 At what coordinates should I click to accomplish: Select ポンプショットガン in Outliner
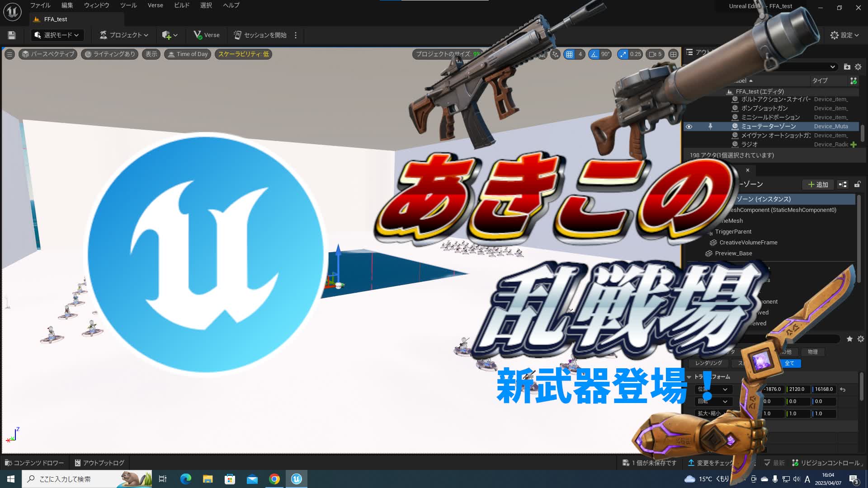764,108
